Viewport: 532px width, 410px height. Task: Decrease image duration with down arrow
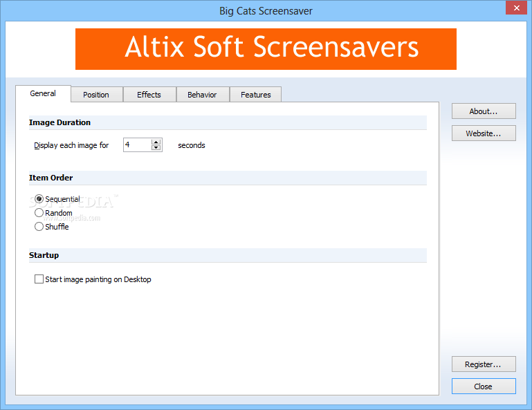pos(156,147)
